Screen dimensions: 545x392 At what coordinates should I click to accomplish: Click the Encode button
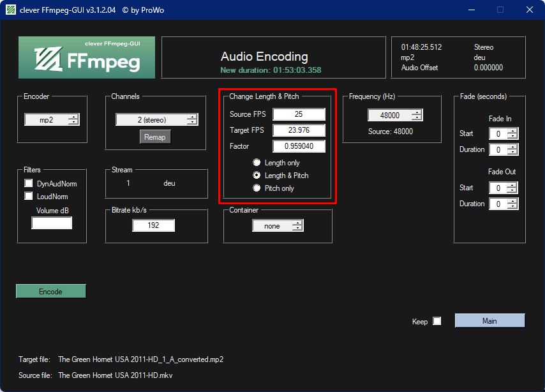[x=51, y=292]
